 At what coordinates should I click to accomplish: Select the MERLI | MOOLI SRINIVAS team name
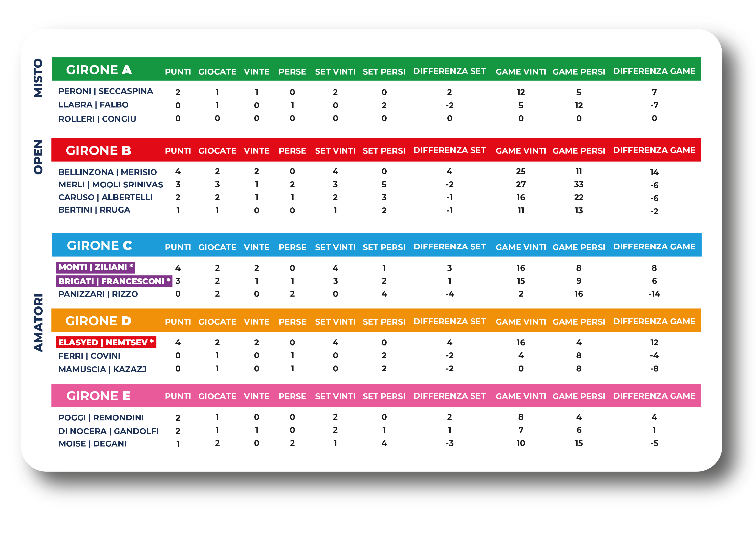pyautogui.click(x=111, y=185)
